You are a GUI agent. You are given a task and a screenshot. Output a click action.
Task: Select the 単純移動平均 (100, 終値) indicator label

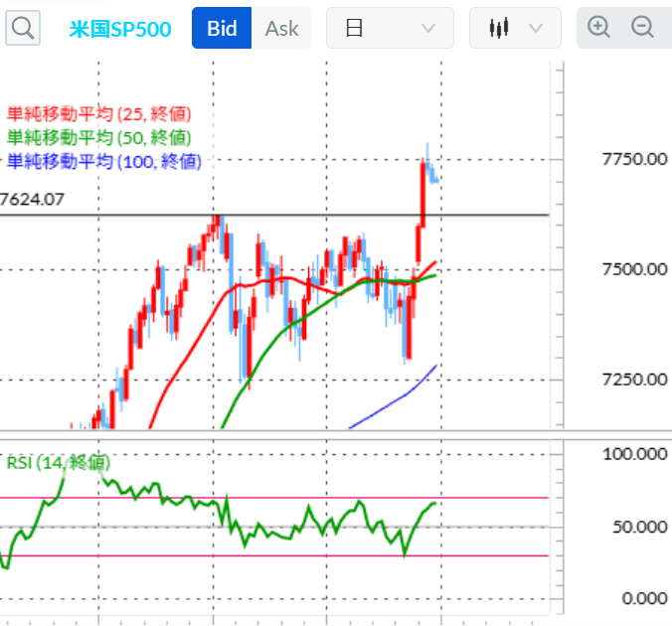[104, 162]
